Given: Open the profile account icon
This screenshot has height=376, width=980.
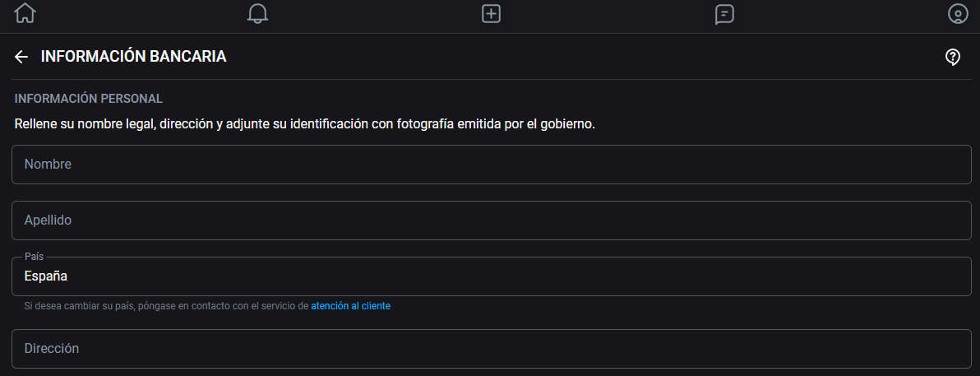Looking at the screenshot, I should 958,13.
